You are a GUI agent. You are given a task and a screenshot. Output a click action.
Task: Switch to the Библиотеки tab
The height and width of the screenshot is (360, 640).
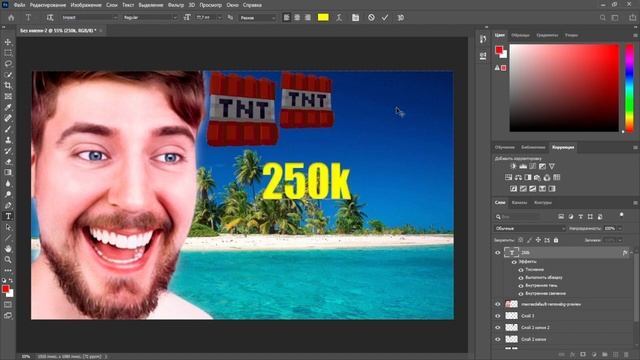pyautogui.click(x=533, y=147)
